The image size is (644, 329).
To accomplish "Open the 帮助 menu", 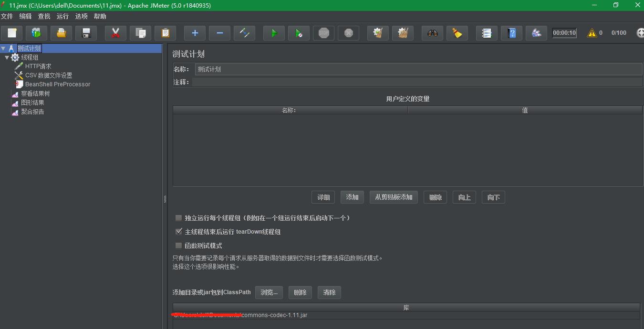I will pyautogui.click(x=100, y=16).
